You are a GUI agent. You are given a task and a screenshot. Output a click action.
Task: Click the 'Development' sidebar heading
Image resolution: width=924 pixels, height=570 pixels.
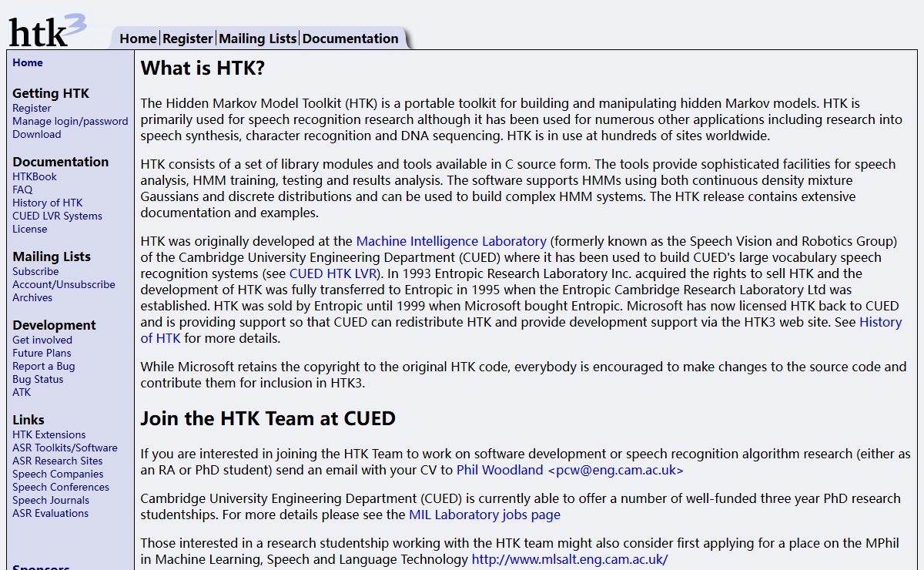coord(54,325)
